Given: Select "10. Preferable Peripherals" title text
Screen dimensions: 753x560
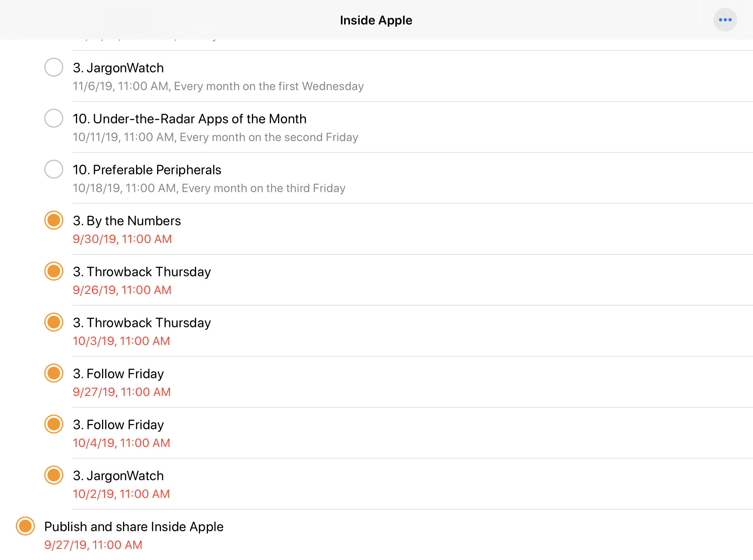Looking at the screenshot, I should tap(147, 170).
